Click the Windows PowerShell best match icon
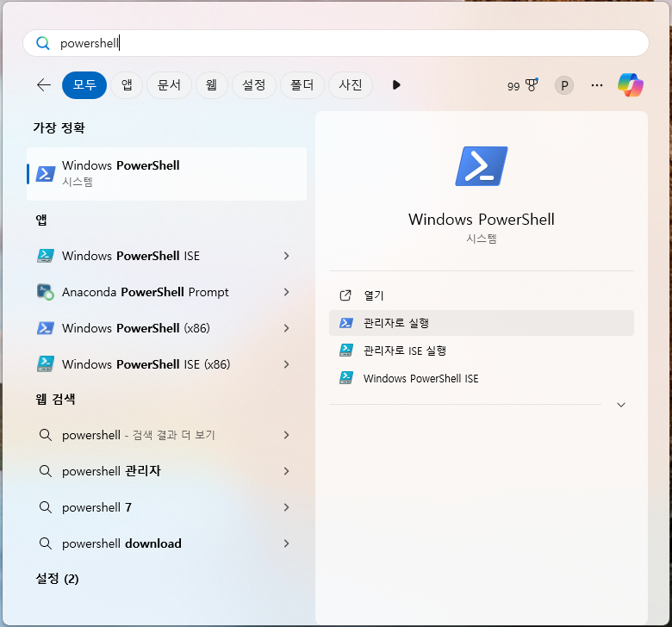Viewport: 672px width, 627px height. coord(46,174)
